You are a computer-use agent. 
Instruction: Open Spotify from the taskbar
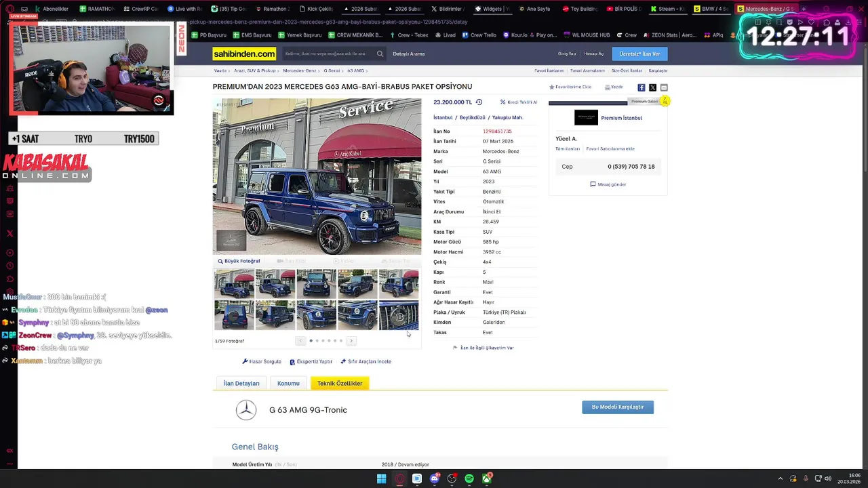pyautogui.click(x=469, y=479)
